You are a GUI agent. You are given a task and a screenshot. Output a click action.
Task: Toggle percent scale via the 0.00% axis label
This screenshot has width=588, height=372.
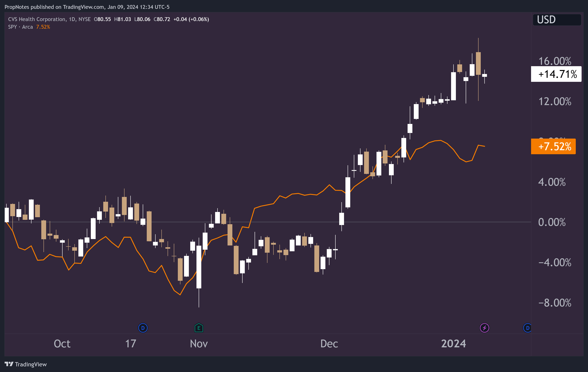552,223
